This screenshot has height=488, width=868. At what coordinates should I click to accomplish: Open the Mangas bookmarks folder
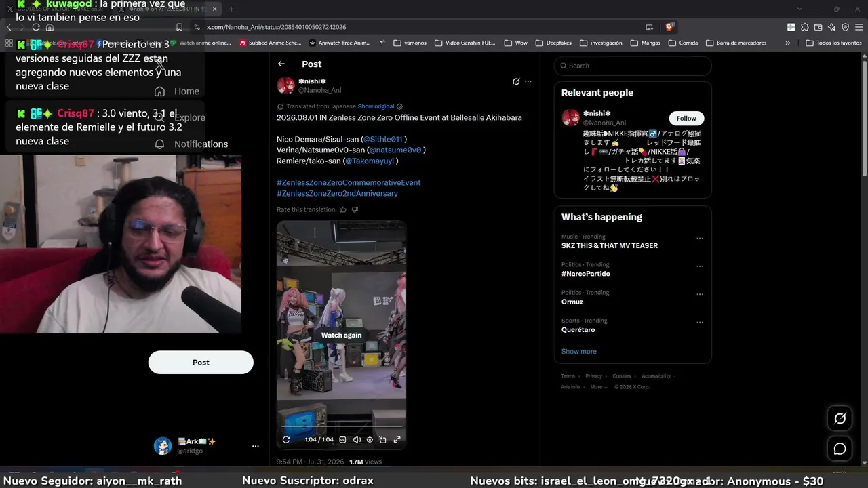coord(645,43)
